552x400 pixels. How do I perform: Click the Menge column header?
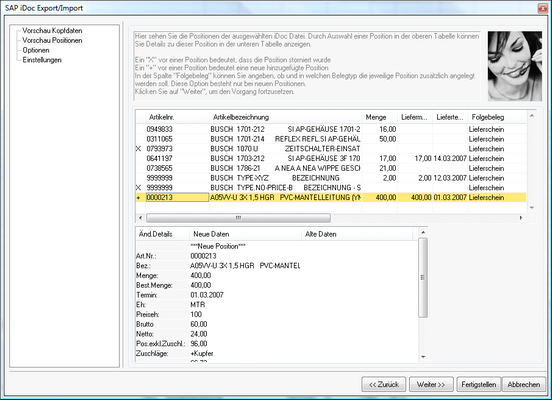pos(380,117)
